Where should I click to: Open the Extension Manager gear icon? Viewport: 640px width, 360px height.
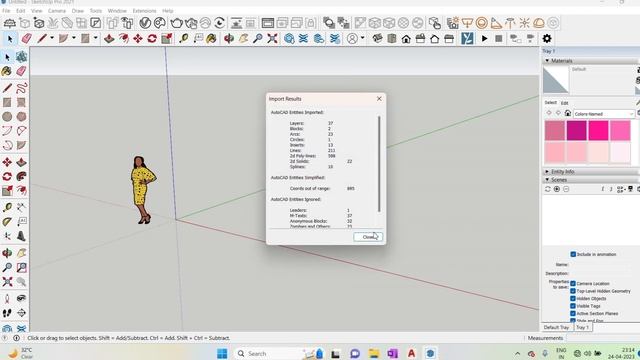point(547,39)
